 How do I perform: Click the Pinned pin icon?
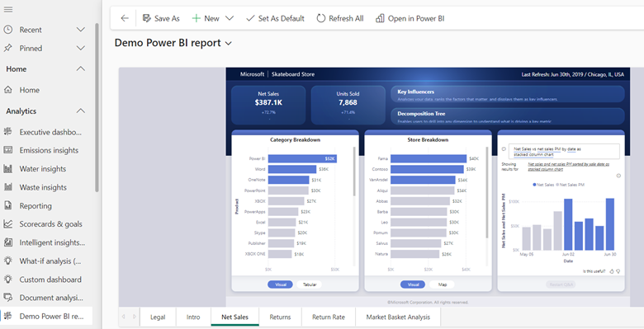(x=7, y=48)
